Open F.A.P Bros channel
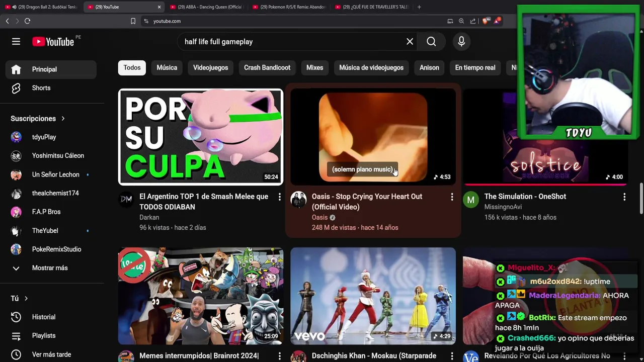Screen dimensions: 644x362 (x=51, y=212)
